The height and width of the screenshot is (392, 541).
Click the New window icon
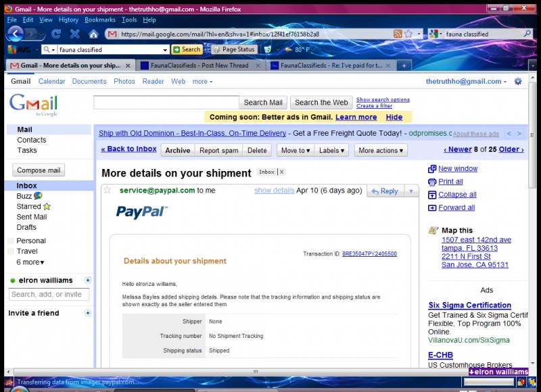pyautogui.click(x=432, y=169)
